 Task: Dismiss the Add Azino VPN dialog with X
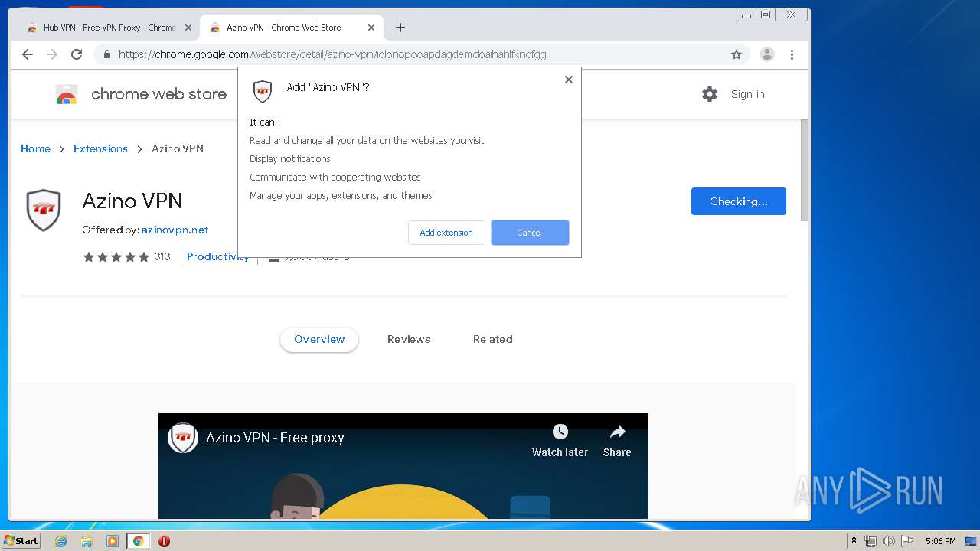568,80
